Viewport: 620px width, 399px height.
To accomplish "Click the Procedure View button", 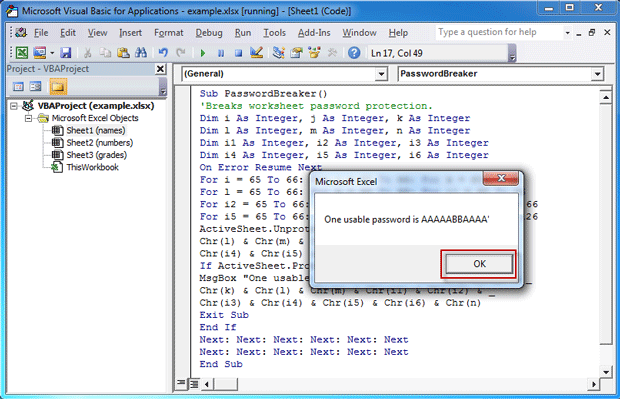I will click(181, 383).
